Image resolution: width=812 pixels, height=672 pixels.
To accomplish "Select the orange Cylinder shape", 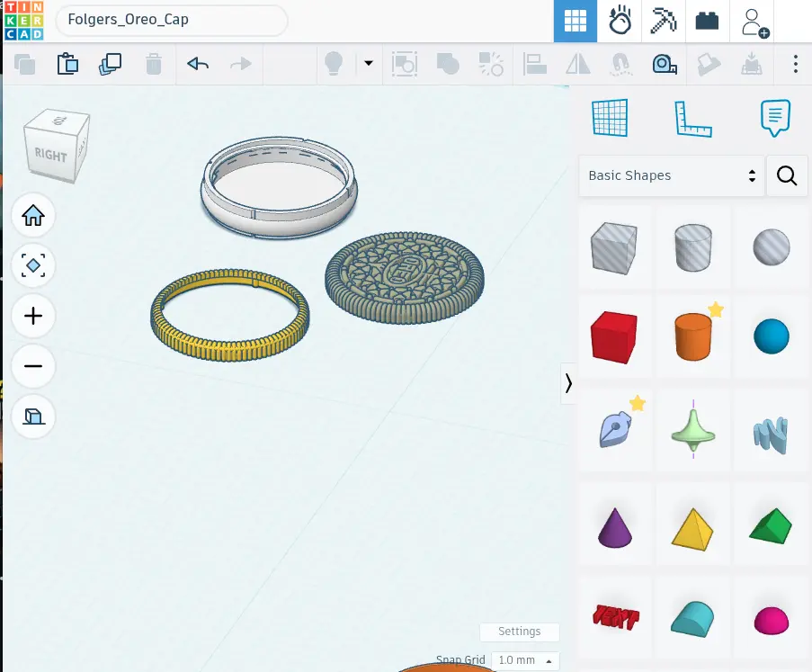I will point(693,336).
